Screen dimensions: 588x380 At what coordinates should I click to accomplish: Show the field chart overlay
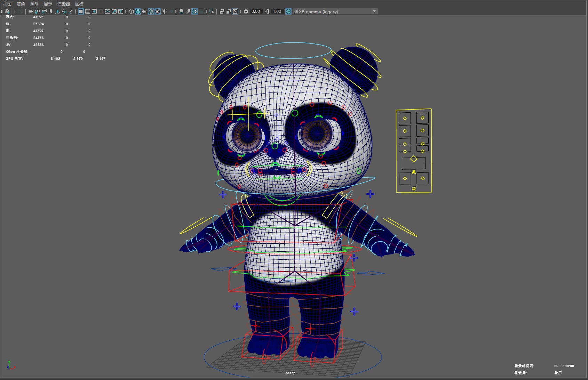coord(108,11)
